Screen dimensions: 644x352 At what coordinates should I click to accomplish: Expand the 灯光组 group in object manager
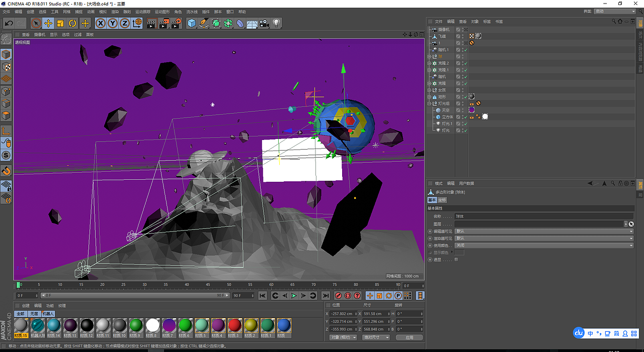coord(429,103)
